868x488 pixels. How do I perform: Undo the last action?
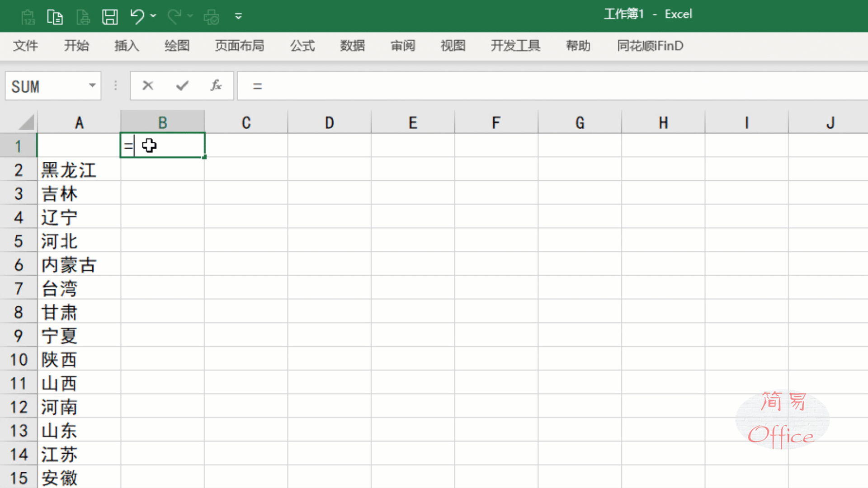(x=137, y=17)
